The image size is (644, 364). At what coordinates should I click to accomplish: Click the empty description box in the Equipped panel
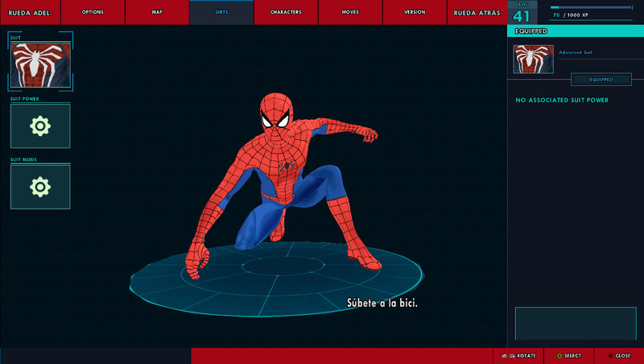576,323
